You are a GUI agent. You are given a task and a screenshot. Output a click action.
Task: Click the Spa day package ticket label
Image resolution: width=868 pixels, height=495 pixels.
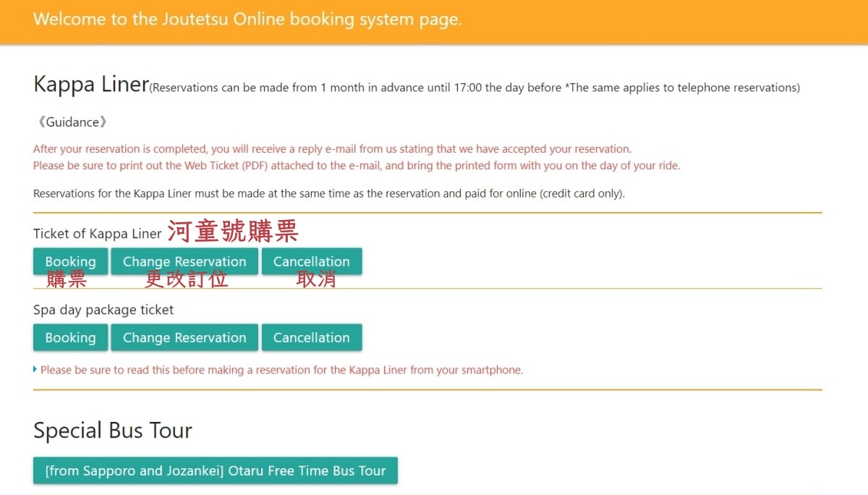[103, 310]
